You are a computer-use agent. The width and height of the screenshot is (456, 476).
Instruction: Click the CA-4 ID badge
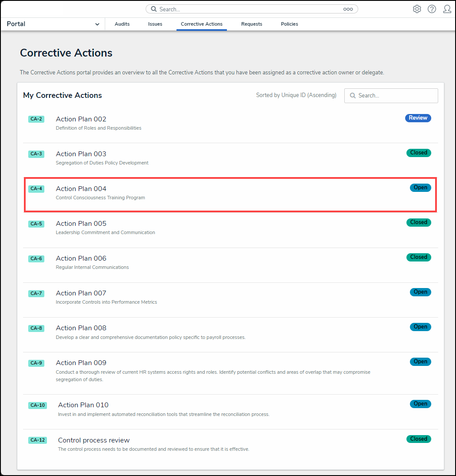[36, 189]
